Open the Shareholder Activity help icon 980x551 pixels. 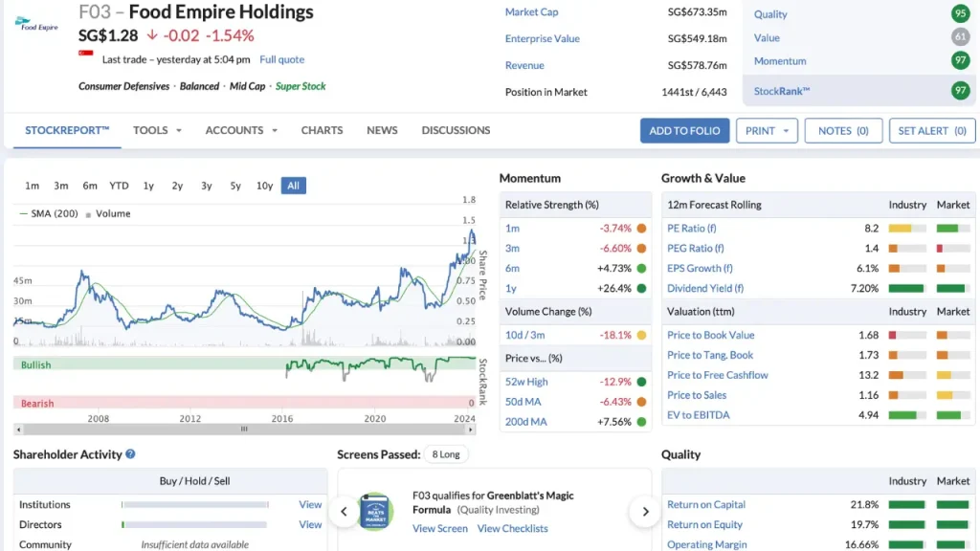point(130,454)
